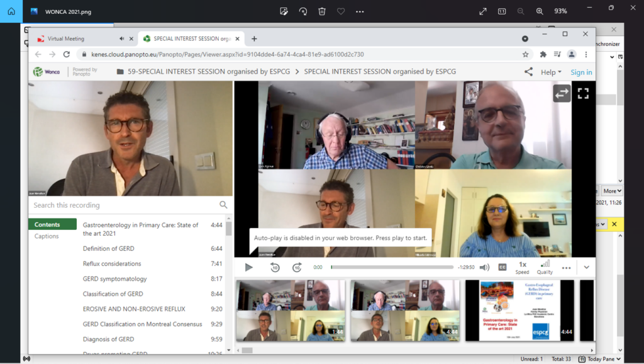The height and width of the screenshot is (364, 644).
Task: Switch to the Captions tab
Action: (x=47, y=236)
